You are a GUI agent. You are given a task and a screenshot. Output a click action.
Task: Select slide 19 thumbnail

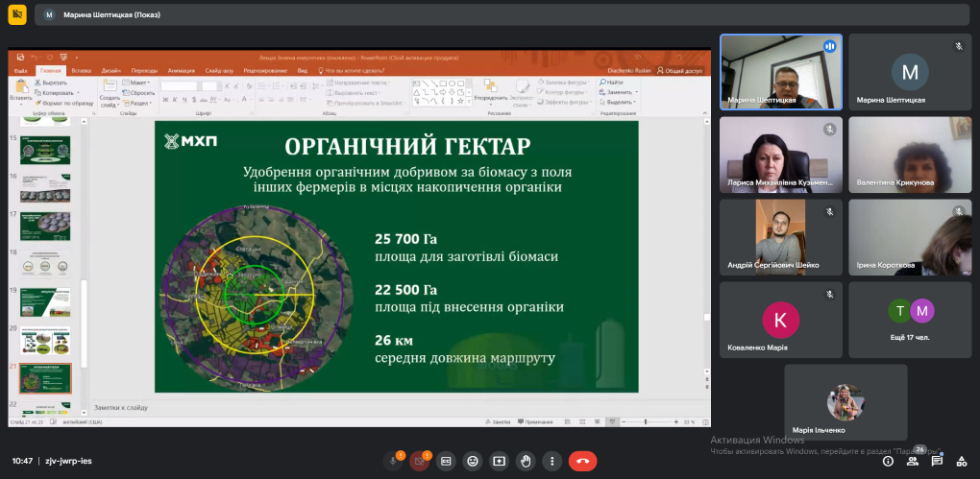pos(45,302)
